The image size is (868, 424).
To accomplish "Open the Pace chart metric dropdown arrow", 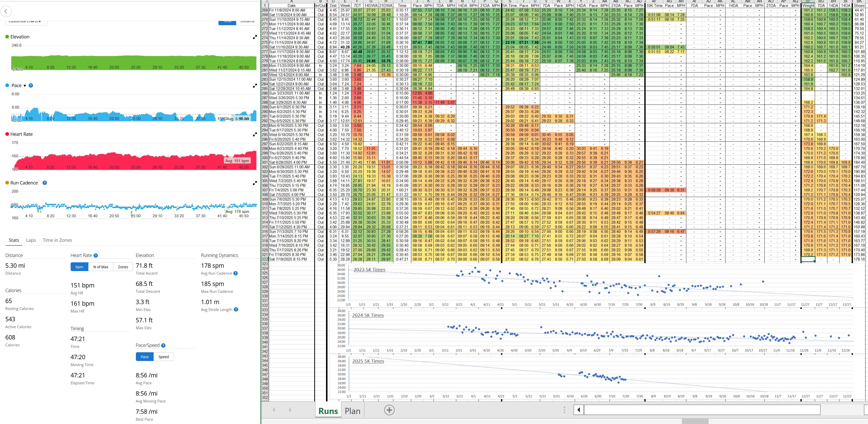I will (x=25, y=86).
